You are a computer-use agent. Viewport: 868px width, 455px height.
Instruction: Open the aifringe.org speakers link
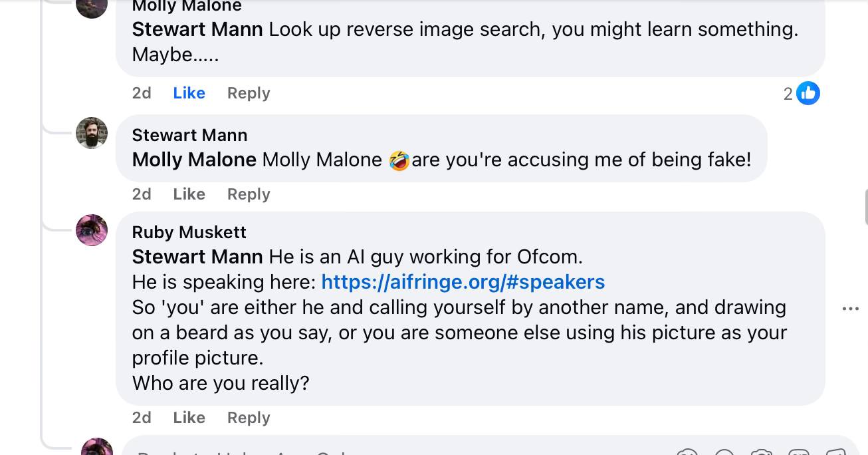pos(463,282)
